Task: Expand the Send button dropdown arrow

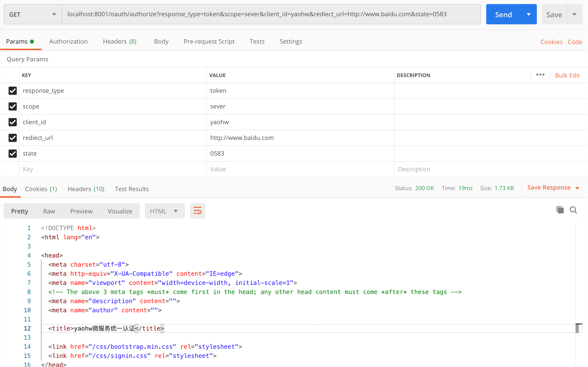Action: pyautogui.click(x=529, y=14)
